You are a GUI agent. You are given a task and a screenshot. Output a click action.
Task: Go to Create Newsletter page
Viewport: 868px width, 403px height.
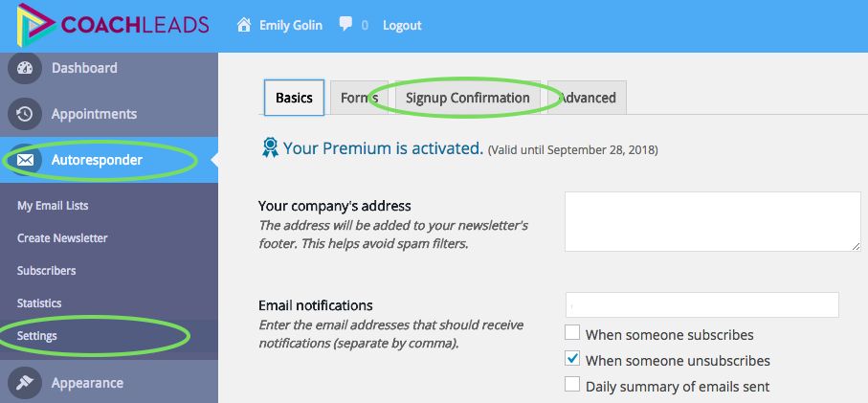(x=62, y=238)
